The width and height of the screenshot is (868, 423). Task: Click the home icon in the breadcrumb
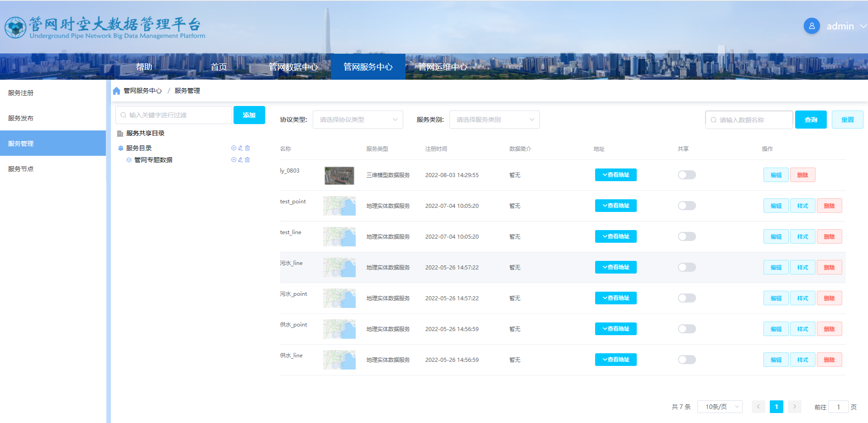(117, 90)
